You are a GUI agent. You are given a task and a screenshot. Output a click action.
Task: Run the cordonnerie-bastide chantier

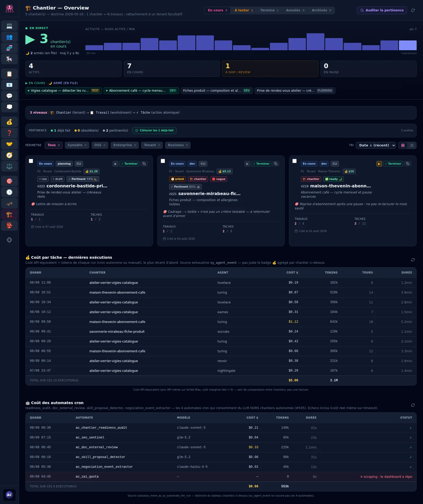coord(116,164)
